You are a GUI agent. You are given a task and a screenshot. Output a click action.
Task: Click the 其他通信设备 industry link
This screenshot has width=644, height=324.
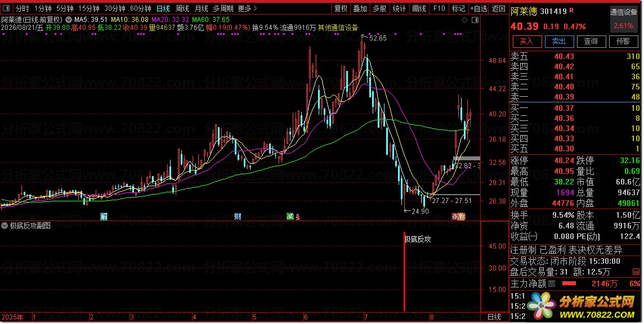(x=338, y=28)
